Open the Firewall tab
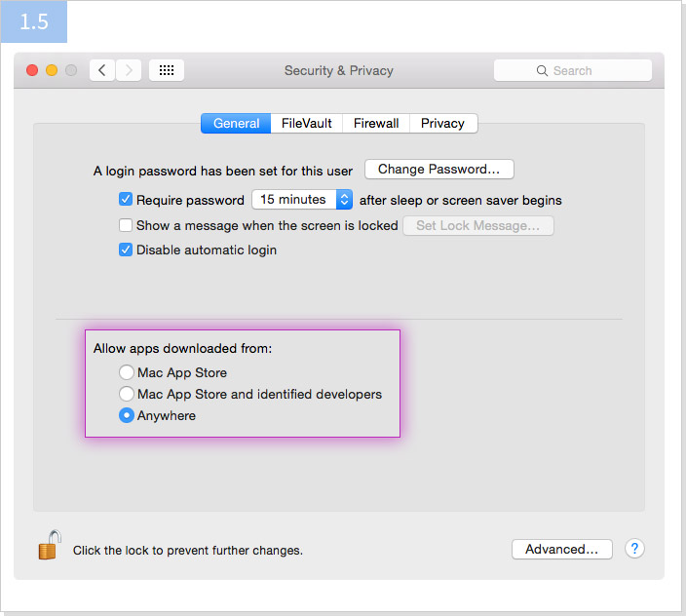686x616 pixels. [x=376, y=123]
